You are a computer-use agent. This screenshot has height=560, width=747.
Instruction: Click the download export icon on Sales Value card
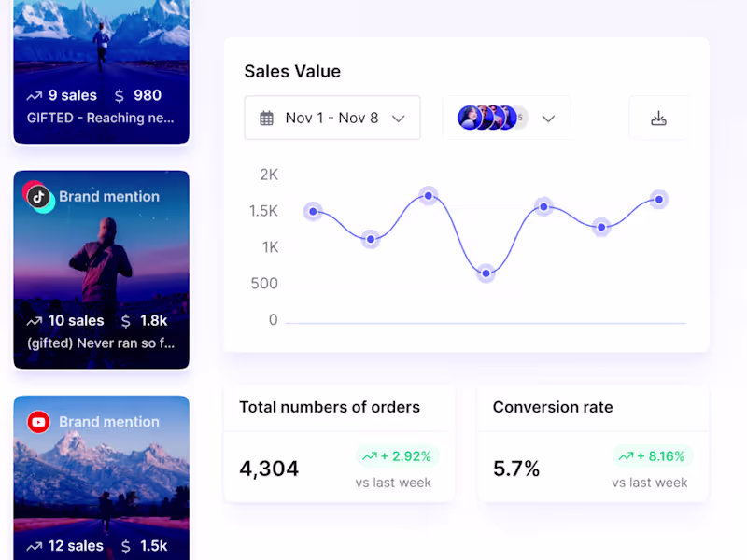[659, 118]
